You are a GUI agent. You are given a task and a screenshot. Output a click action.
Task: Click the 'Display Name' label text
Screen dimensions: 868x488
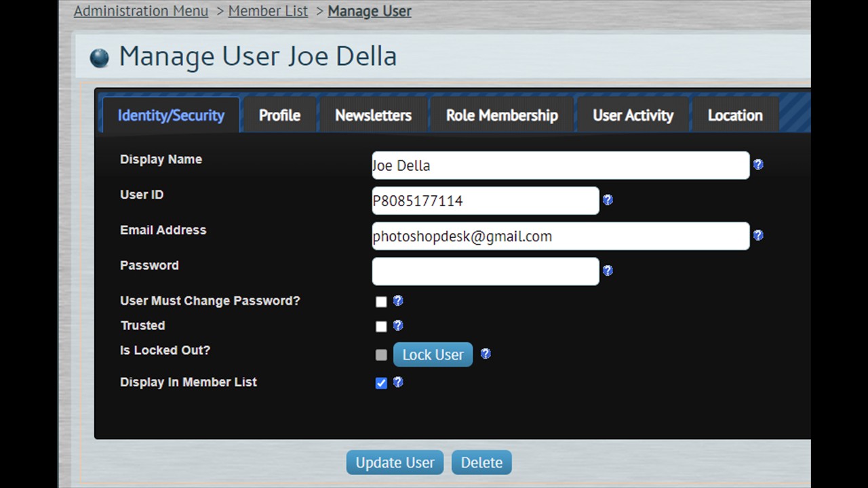[x=161, y=159]
